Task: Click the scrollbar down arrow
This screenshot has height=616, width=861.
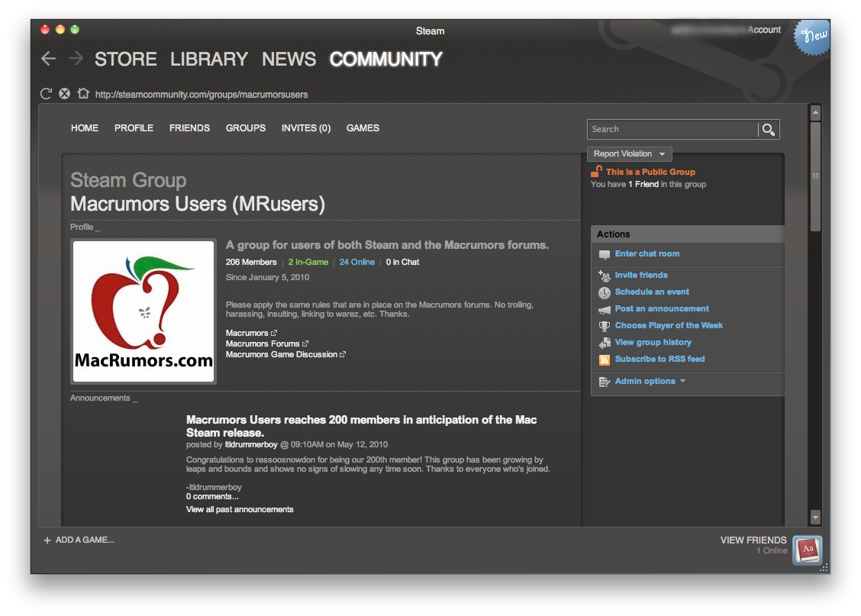Action: tap(815, 518)
